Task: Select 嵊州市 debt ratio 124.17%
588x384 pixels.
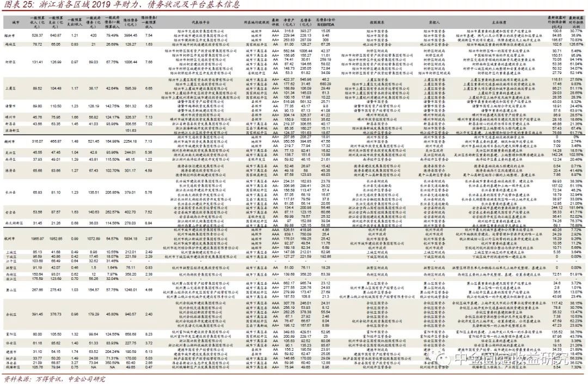Action: (x=112, y=117)
